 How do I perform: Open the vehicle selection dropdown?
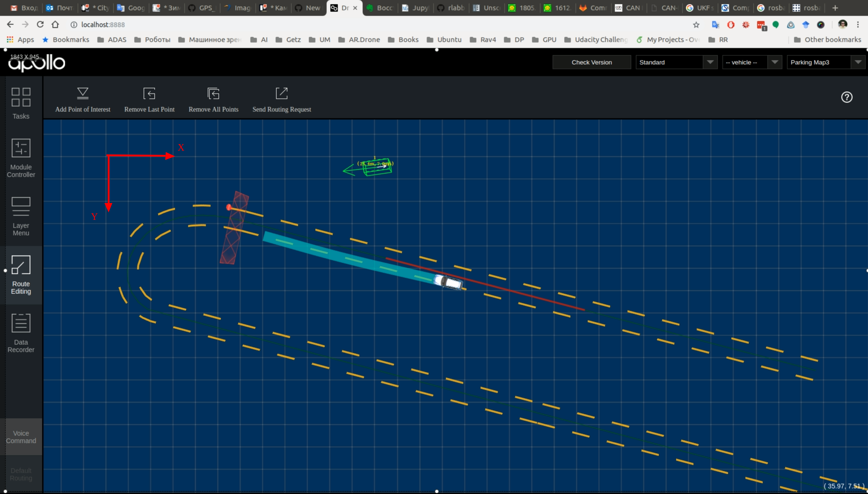point(752,62)
